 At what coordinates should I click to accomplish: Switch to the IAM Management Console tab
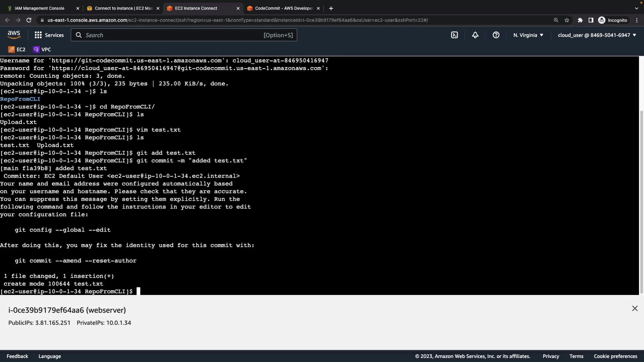40,8
